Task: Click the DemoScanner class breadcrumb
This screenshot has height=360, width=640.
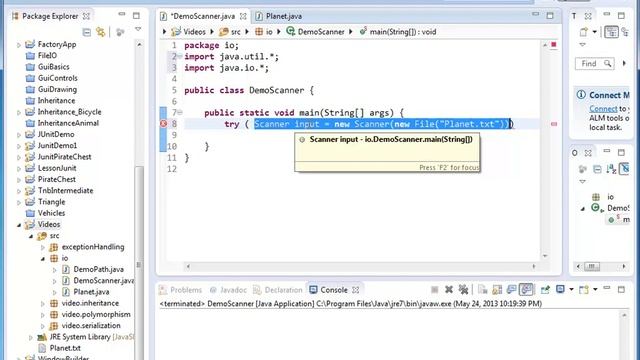Action: [316, 32]
